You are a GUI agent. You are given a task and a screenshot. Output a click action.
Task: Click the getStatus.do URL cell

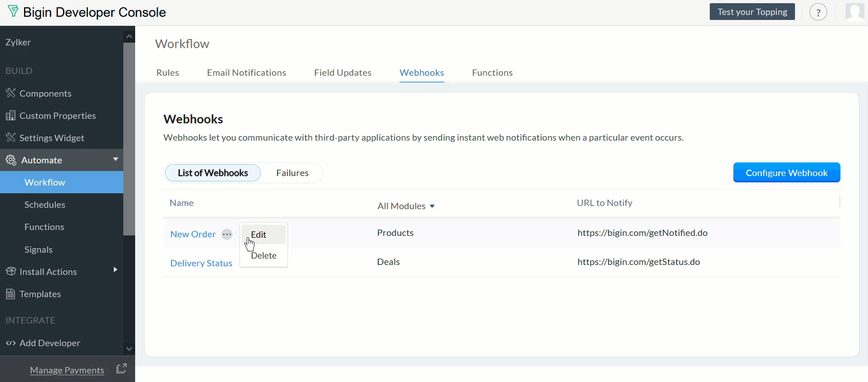point(639,262)
